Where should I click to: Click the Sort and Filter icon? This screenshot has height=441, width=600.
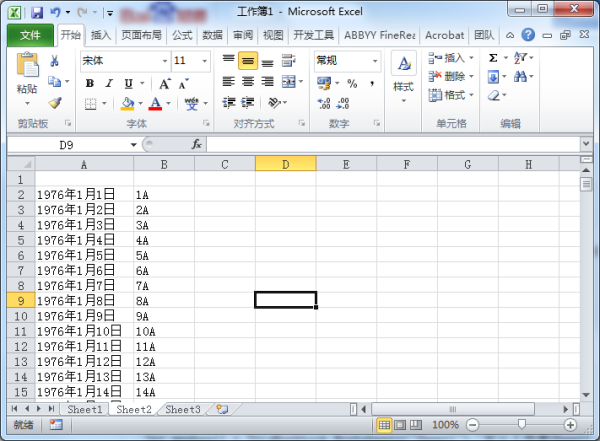520,58
